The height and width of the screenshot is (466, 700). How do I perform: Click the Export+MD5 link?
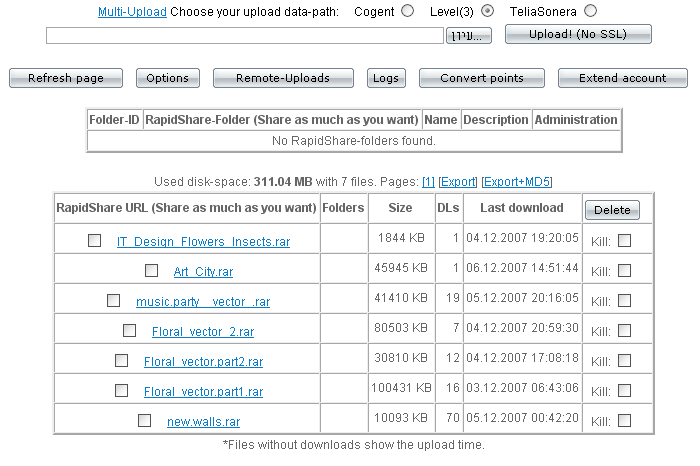pos(517,182)
